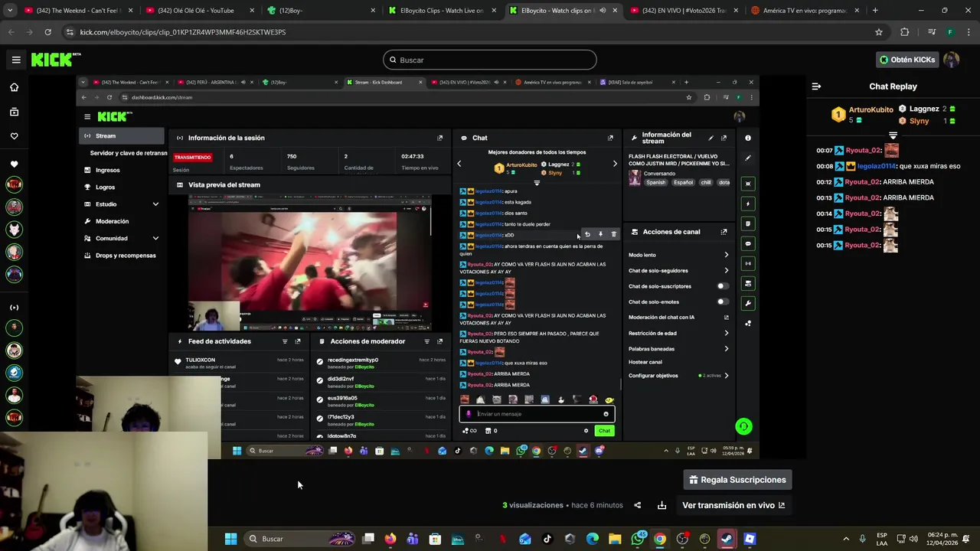Collapse the Chat Replay panel with arrow icon
Image resolution: width=980 pixels, height=551 pixels.
click(816, 86)
